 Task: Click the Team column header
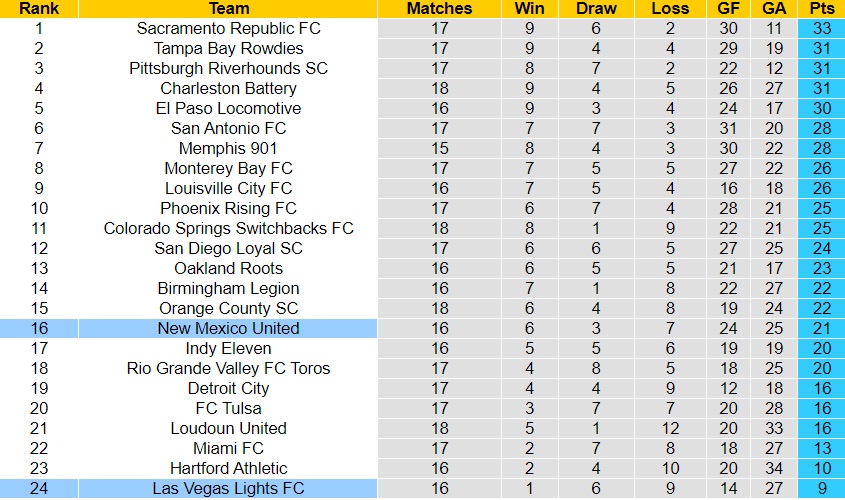tap(228, 8)
